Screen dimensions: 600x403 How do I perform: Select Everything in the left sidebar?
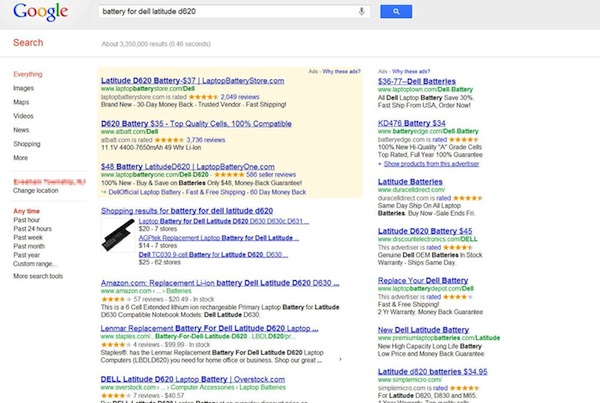[x=28, y=74]
